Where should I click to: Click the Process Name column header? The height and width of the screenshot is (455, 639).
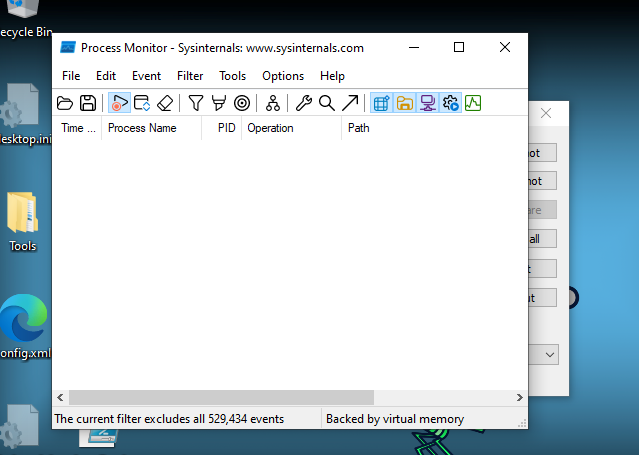pos(152,128)
